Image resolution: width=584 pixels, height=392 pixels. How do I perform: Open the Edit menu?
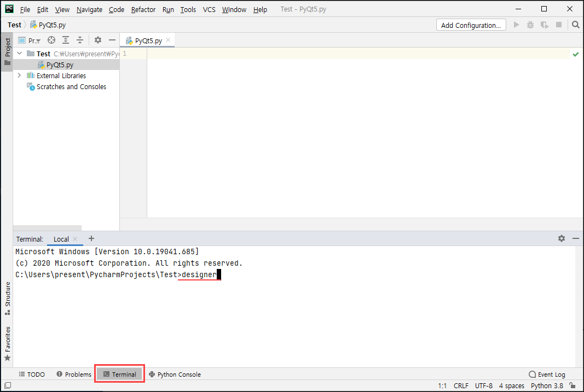(x=43, y=9)
